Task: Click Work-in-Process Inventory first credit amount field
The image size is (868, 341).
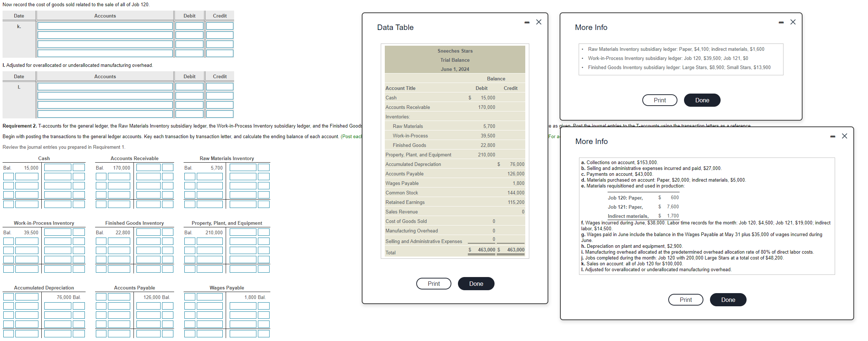Action: tap(58, 232)
